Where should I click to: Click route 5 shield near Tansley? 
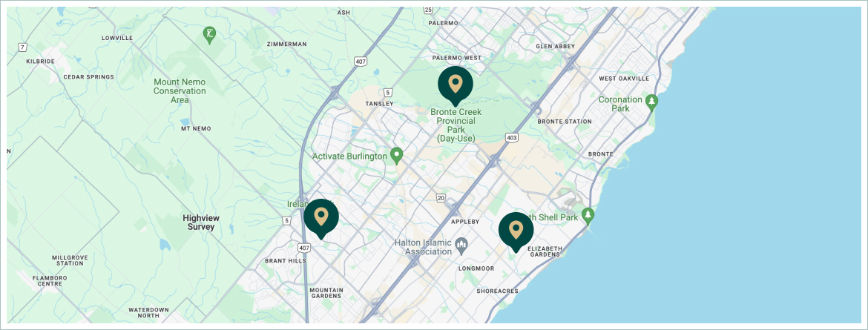click(388, 92)
